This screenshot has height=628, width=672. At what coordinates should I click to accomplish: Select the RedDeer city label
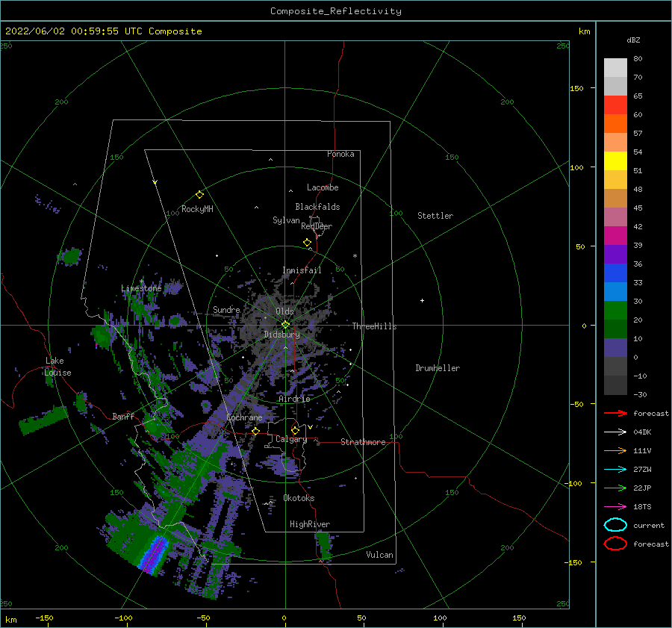[317, 226]
